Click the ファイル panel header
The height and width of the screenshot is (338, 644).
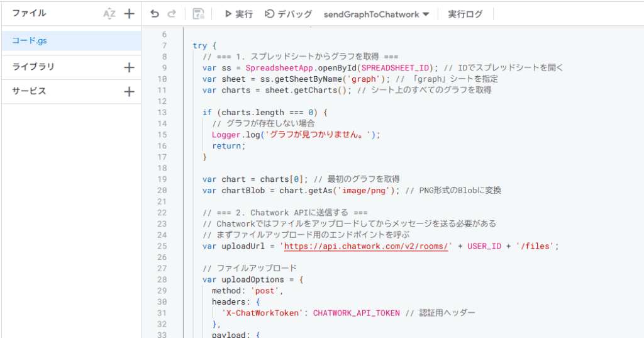click(x=29, y=13)
